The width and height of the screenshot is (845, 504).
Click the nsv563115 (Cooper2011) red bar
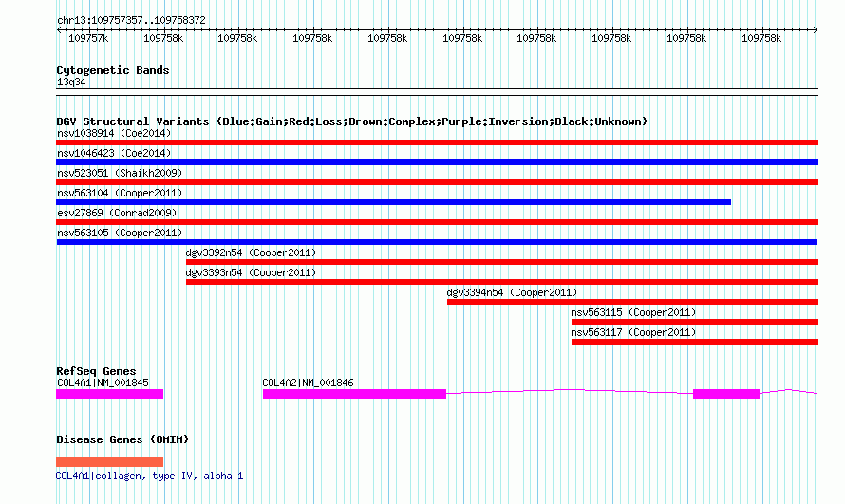pos(695,322)
